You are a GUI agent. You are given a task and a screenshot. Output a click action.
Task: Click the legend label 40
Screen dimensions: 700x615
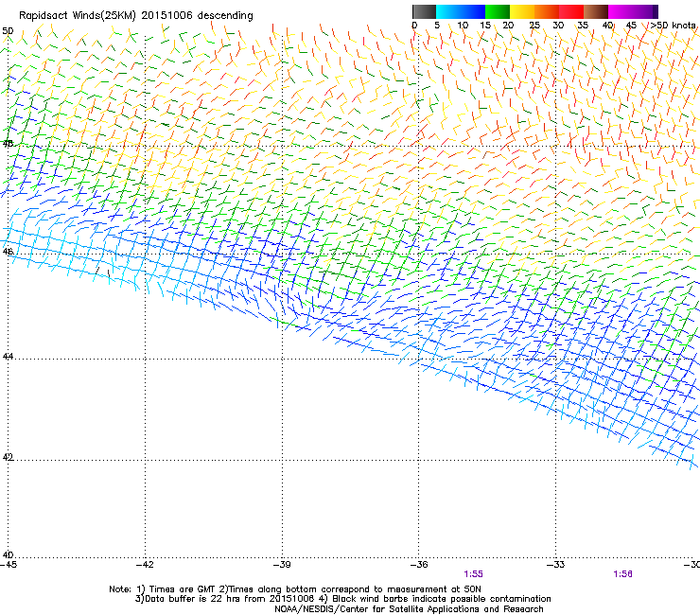click(x=607, y=26)
